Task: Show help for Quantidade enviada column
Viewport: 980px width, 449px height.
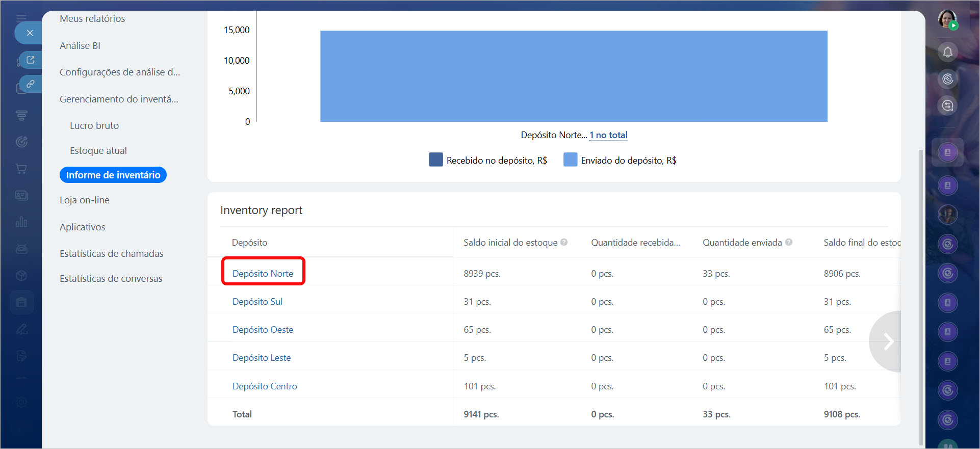Action: pyautogui.click(x=789, y=243)
